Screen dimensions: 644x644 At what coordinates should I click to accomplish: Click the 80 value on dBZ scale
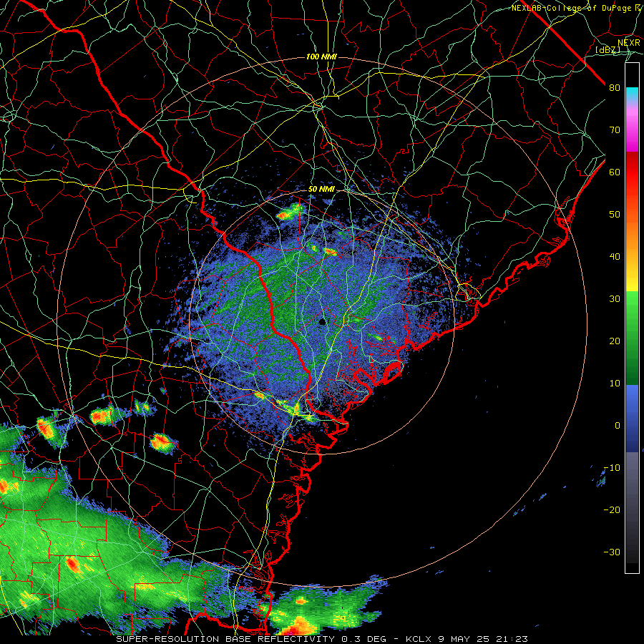pos(615,88)
